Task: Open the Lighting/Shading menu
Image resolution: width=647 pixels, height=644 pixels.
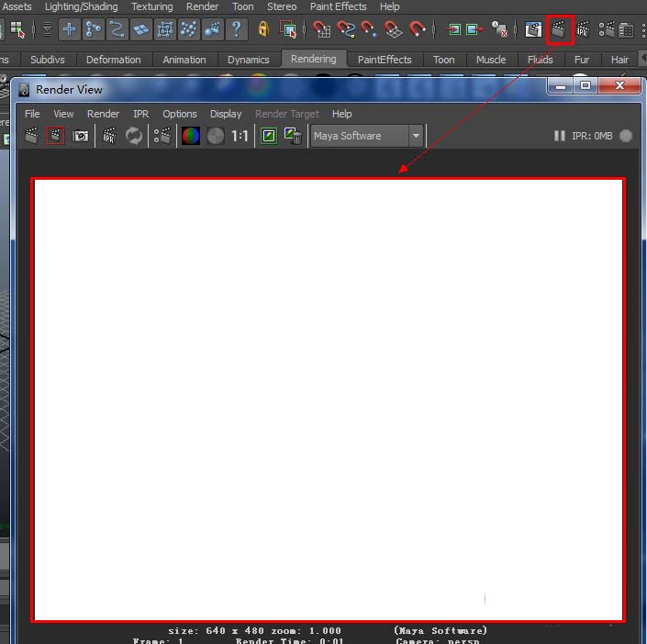Action: coord(81,6)
